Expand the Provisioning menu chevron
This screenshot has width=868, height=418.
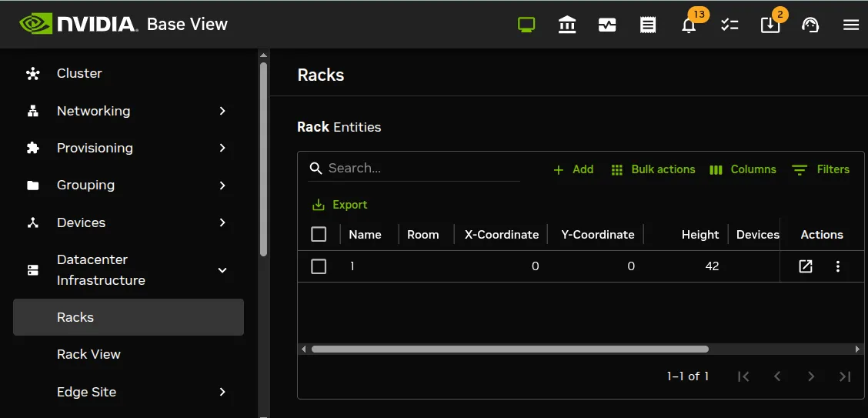coord(222,149)
